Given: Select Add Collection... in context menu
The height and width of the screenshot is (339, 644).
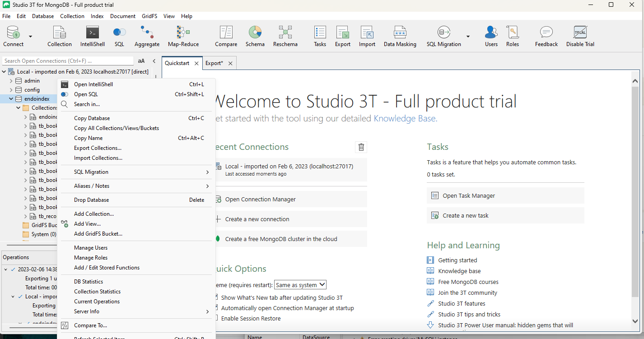Looking at the screenshot, I should (136, 214).
